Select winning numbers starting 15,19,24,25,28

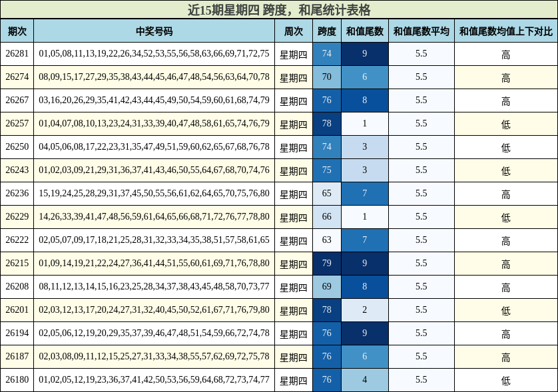(154, 194)
